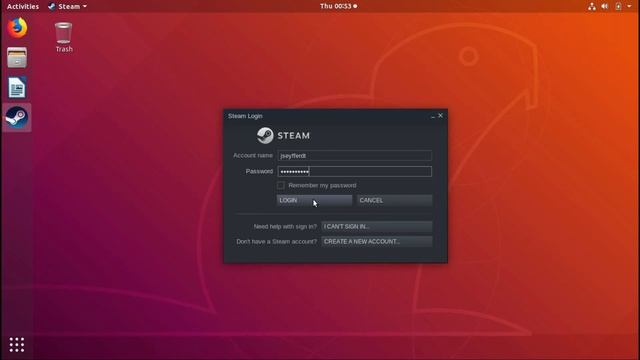Open the battery power icon
This screenshot has width=640, height=360.
tap(618, 6)
